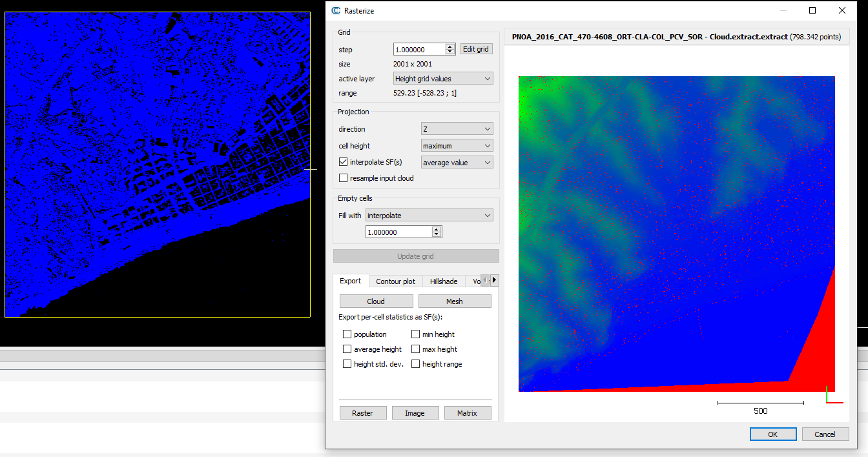
Task: Click the Matrix export button
Action: point(468,413)
